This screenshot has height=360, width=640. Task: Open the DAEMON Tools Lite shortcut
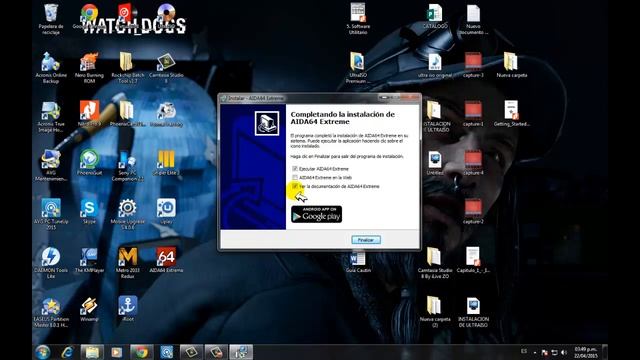[51, 263]
